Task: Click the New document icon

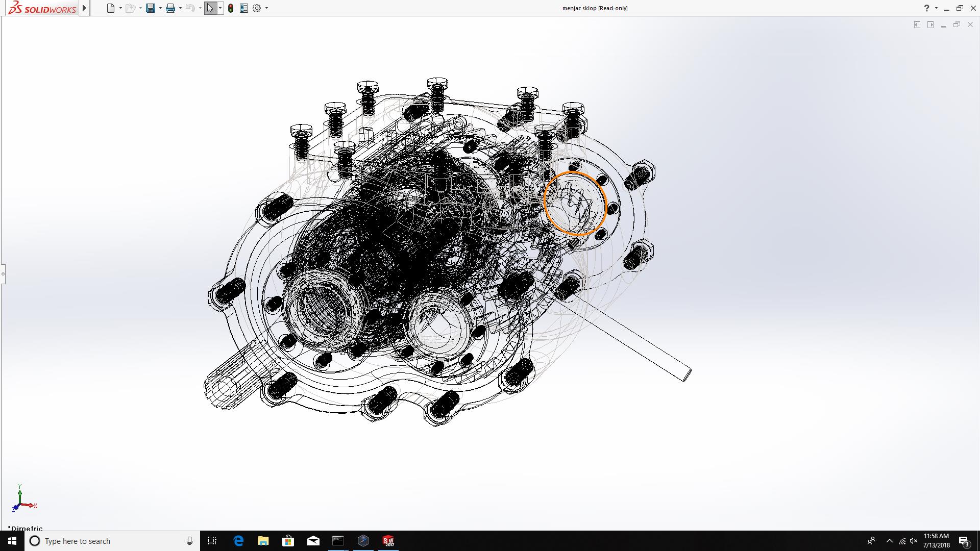Action: [111, 8]
